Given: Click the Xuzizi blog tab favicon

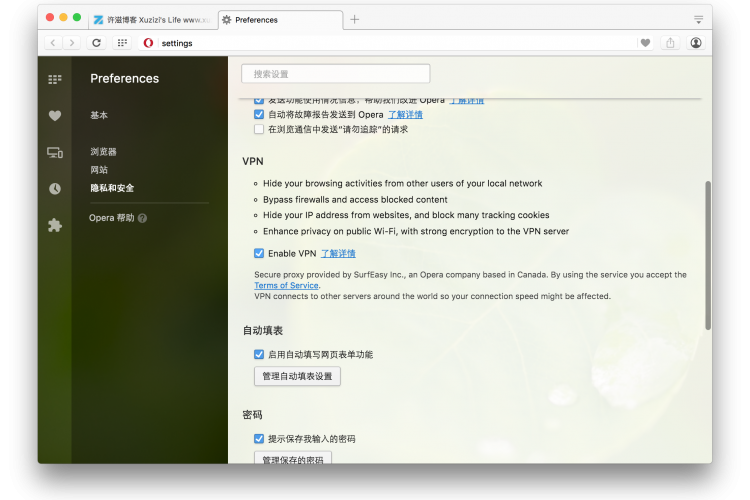Looking at the screenshot, I should coord(99,20).
